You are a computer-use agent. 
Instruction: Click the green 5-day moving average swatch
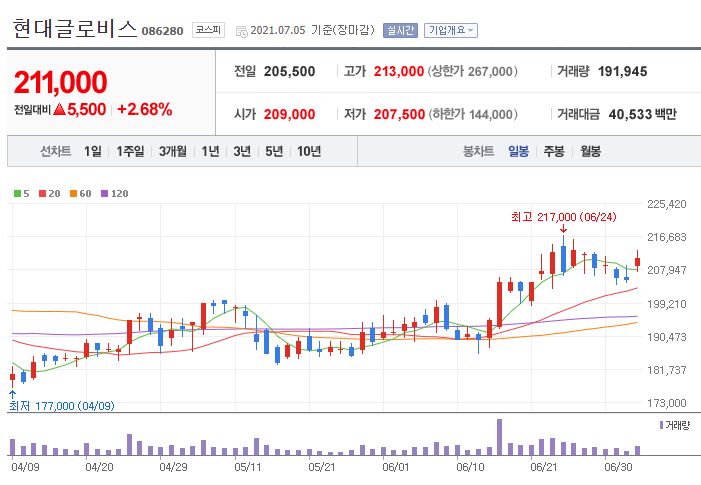17,194
